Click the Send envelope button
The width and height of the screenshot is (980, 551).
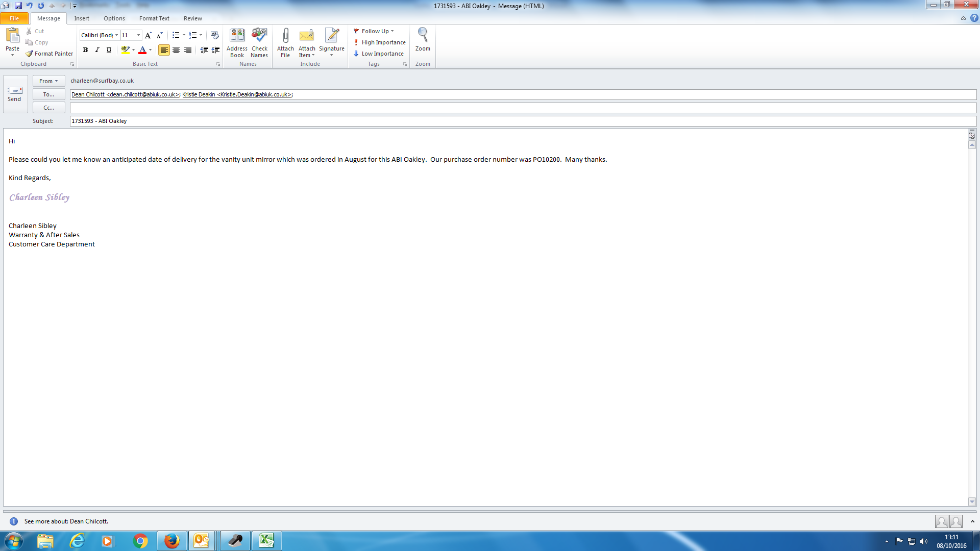point(15,93)
